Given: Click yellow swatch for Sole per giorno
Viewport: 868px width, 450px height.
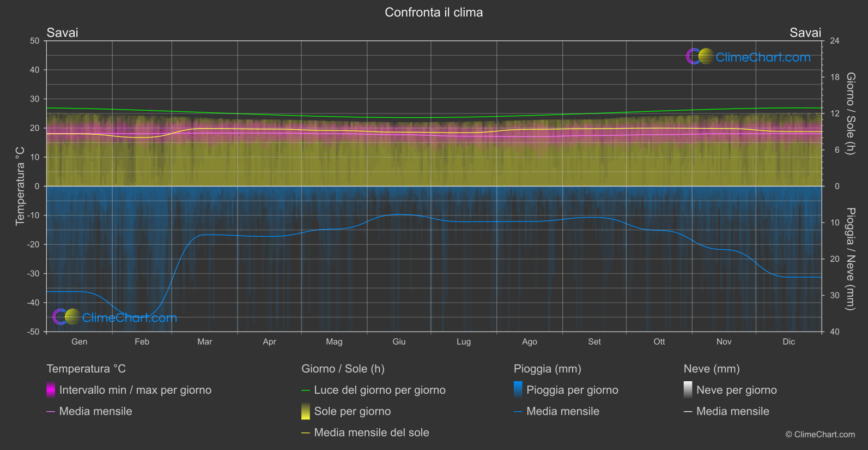Looking at the screenshot, I should pyautogui.click(x=306, y=411).
